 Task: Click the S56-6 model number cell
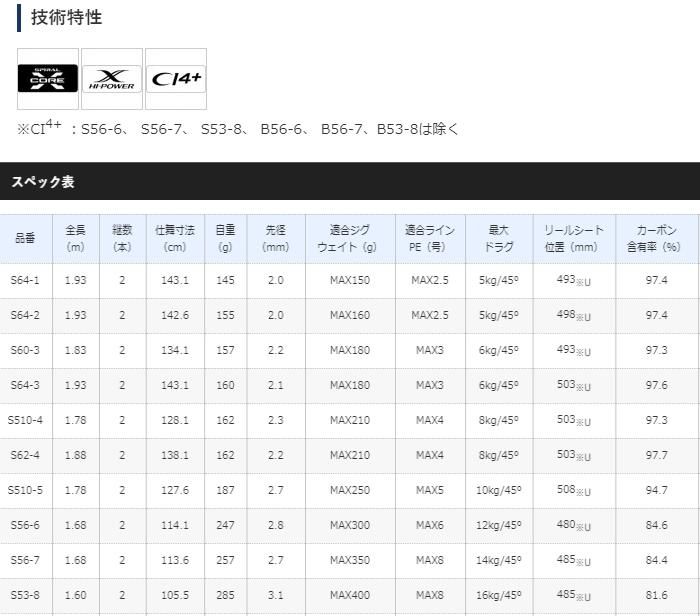click(x=25, y=525)
